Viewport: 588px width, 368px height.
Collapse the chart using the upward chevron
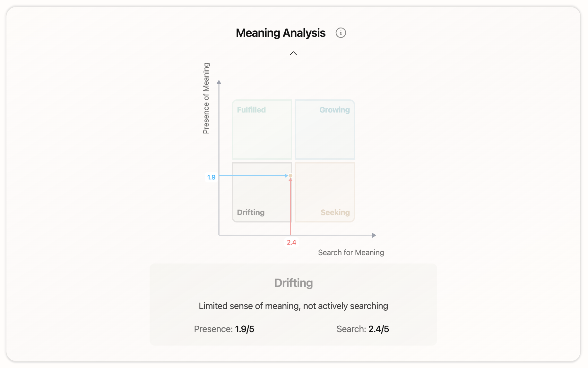[x=293, y=53]
